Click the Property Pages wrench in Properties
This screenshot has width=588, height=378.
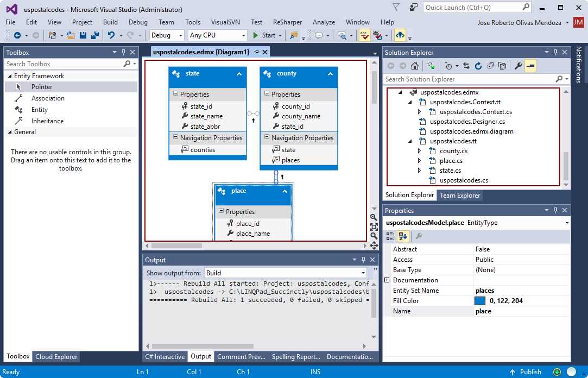pos(419,236)
